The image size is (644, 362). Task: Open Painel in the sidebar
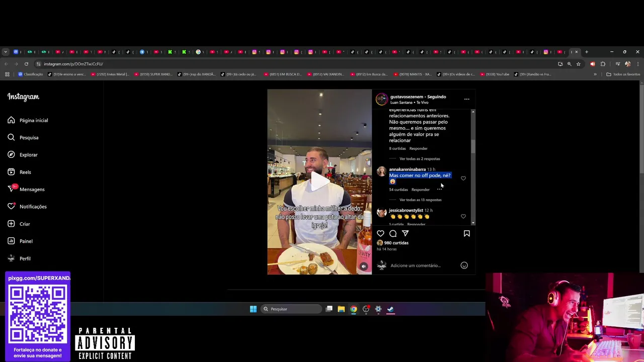[20, 241]
